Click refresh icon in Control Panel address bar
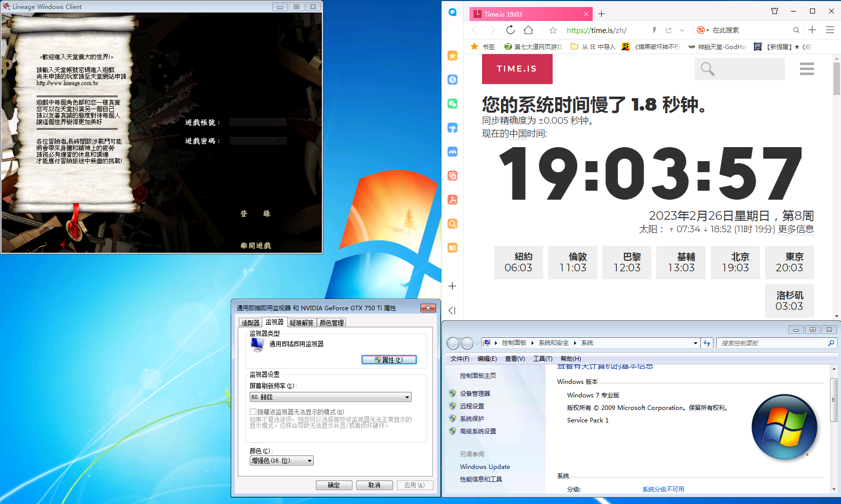Image resolution: width=841 pixels, height=504 pixels. point(707,343)
